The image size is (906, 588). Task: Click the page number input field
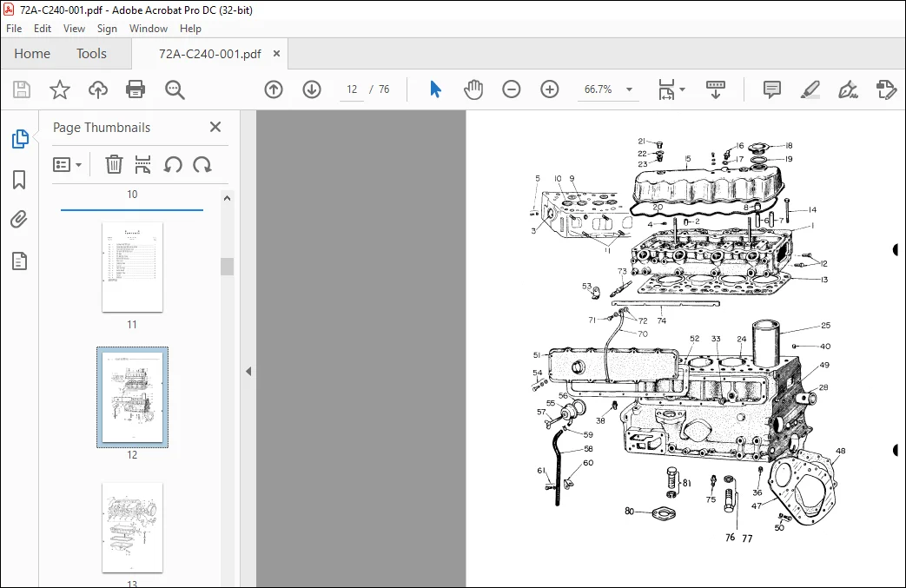coord(352,89)
